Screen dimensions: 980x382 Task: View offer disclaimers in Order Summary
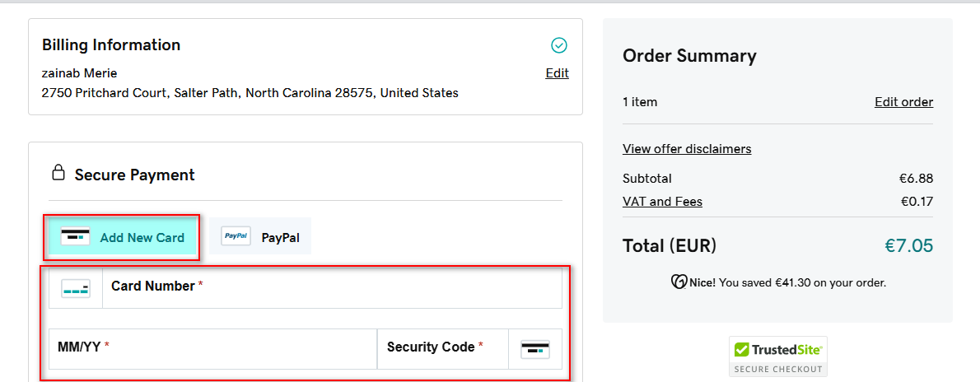click(x=687, y=149)
